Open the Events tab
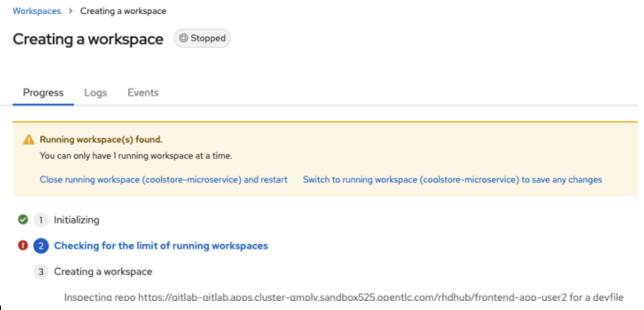Screen dimensions: 644x310 pyautogui.click(x=143, y=93)
